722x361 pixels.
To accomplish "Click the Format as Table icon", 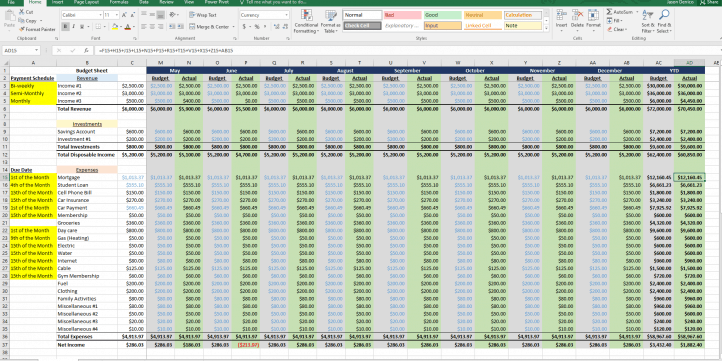I will pyautogui.click(x=330, y=15).
